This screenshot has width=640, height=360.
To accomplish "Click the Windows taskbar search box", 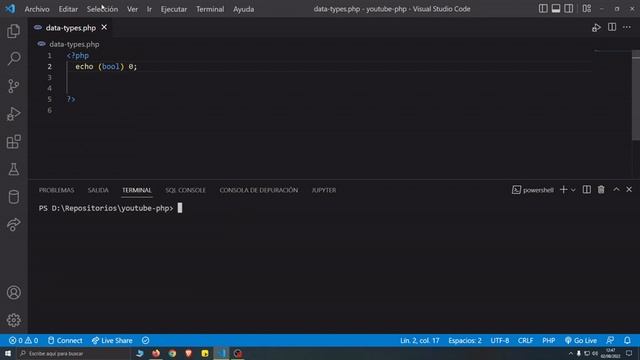I will coord(73,353).
